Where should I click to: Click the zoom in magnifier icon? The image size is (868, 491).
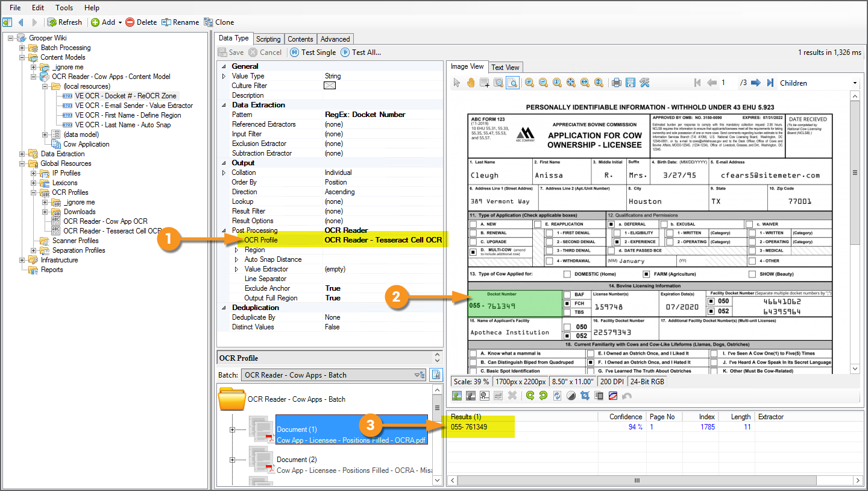pyautogui.click(x=529, y=83)
